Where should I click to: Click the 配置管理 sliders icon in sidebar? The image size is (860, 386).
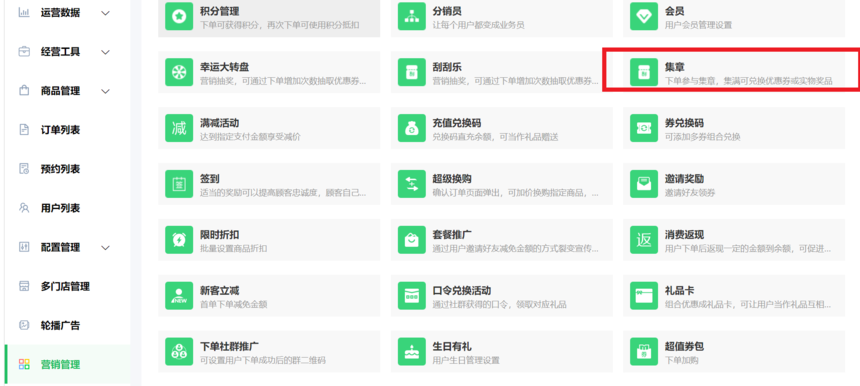coord(24,247)
